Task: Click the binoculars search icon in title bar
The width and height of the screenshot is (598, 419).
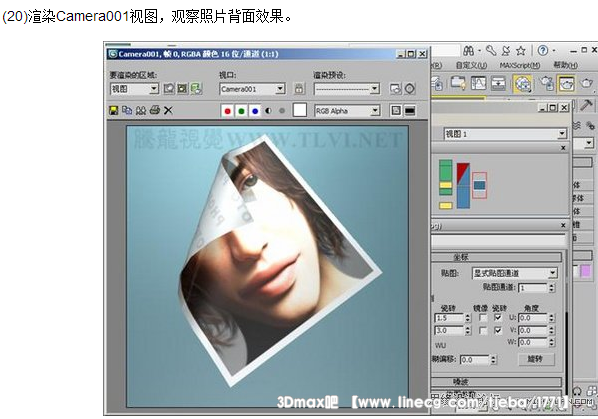Action: 469,50
